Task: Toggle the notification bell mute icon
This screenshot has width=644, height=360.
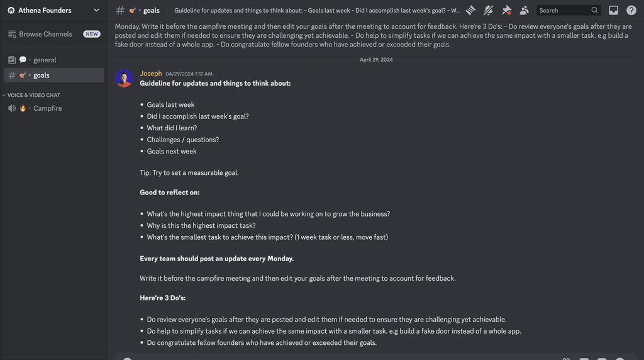Action: (x=488, y=10)
